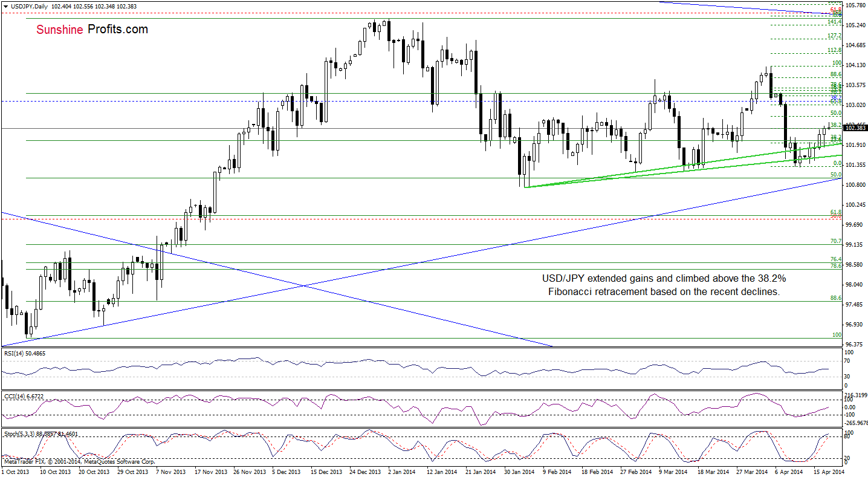Click price axis label 101.910

856,145
